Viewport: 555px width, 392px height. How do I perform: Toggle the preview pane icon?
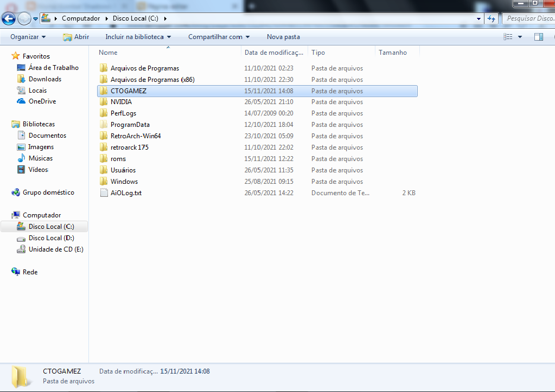pos(539,37)
